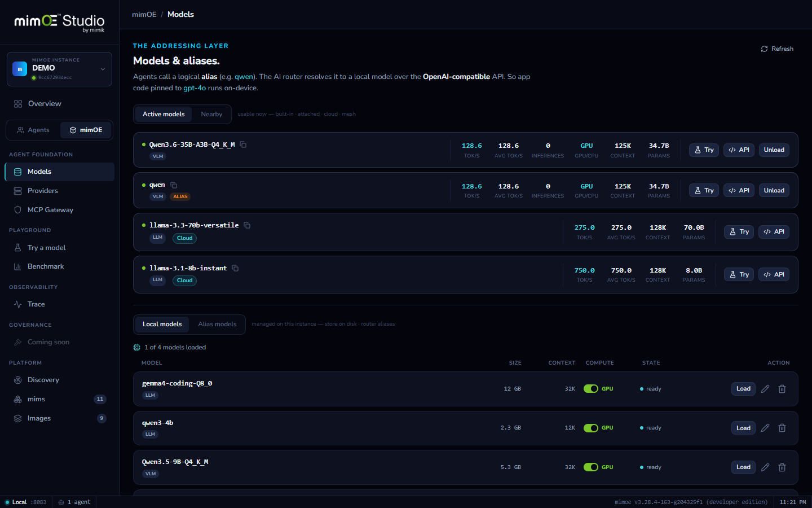Toggle GPU compute for qwen3-4b
812x508 pixels.
590,428
